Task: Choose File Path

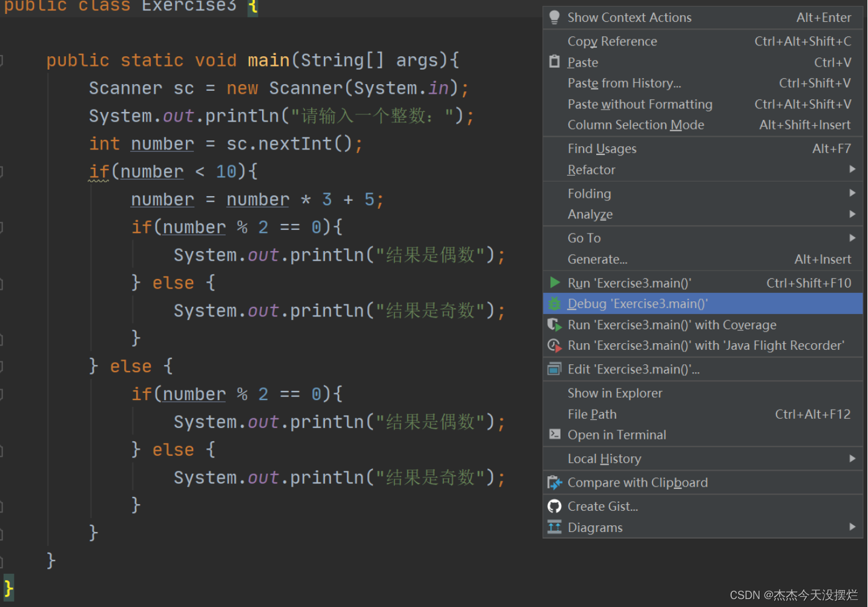Action: click(x=703, y=414)
